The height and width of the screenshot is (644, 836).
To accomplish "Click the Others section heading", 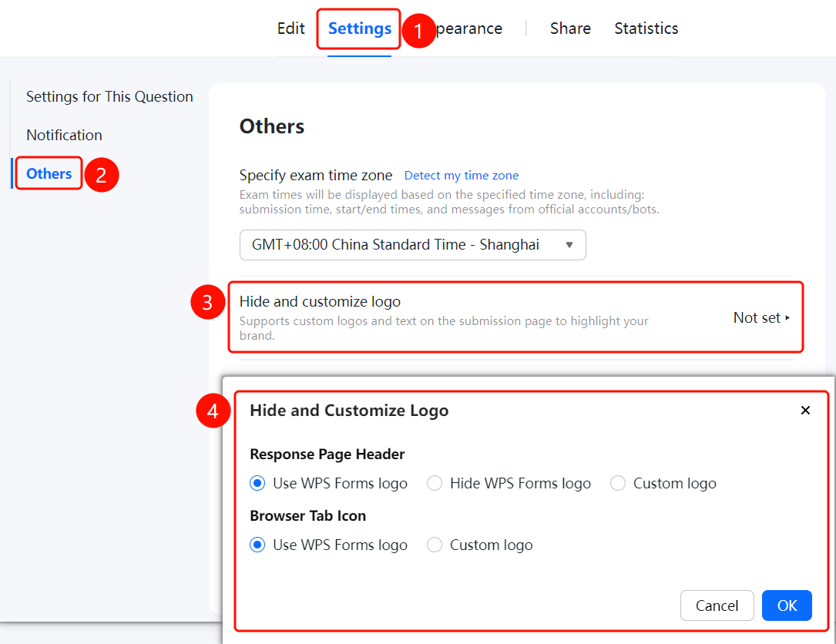I will coord(272,126).
